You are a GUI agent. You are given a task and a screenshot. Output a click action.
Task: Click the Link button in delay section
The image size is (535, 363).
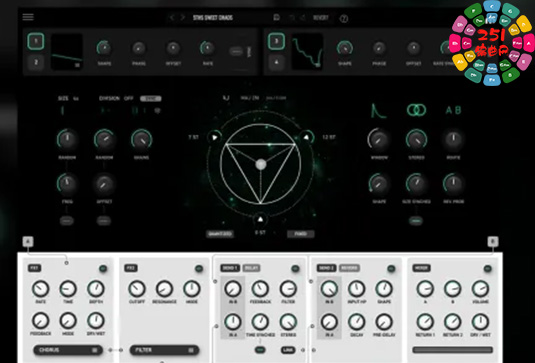point(288,350)
